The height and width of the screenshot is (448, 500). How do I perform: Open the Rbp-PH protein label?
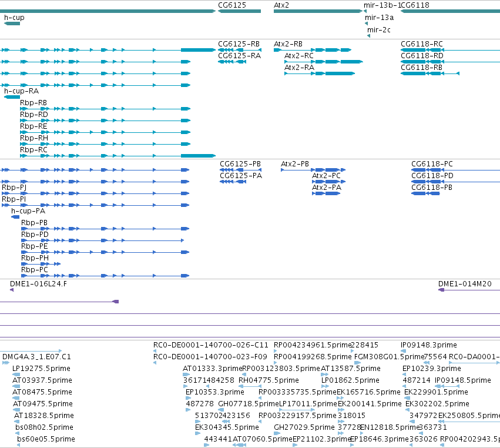[35, 259]
